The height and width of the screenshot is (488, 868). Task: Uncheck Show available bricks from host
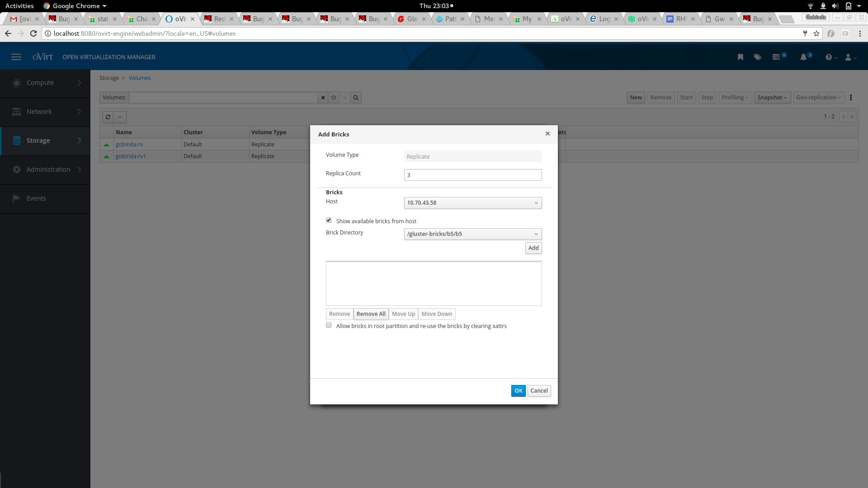329,221
